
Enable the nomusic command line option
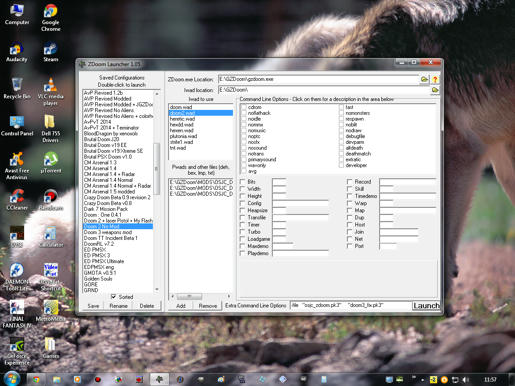(244, 130)
